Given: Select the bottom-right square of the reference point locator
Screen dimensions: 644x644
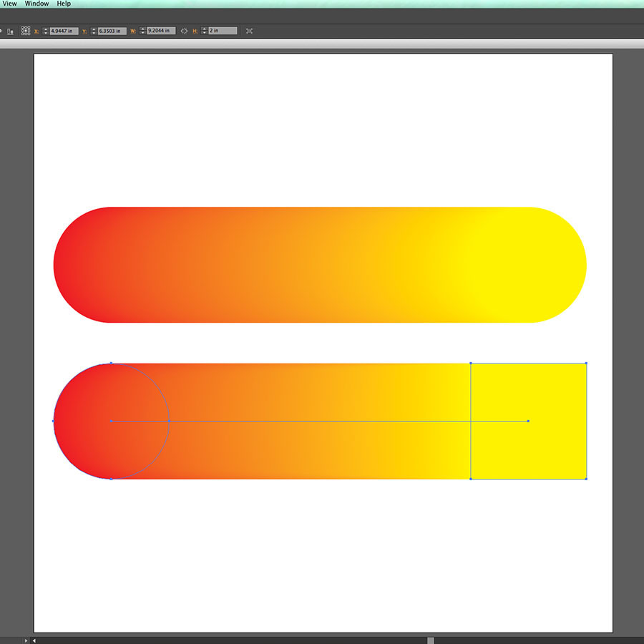Looking at the screenshot, I should 28,34.
